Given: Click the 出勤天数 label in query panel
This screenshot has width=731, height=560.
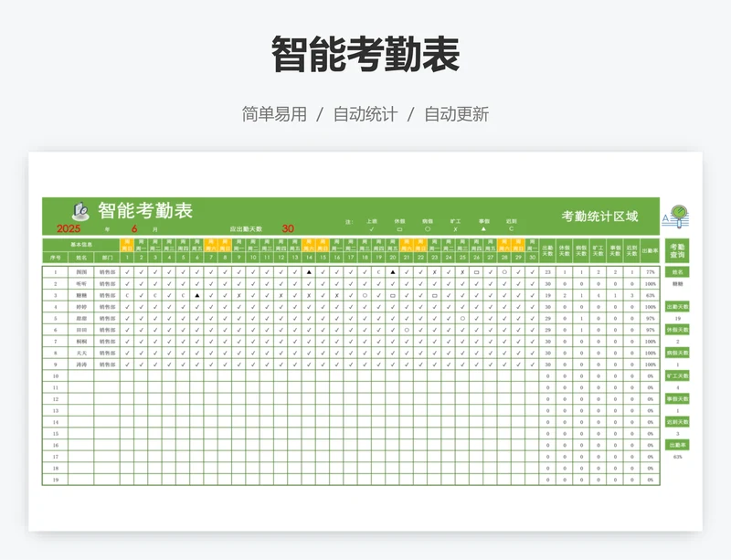Looking at the screenshot, I should click(x=677, y=307).
